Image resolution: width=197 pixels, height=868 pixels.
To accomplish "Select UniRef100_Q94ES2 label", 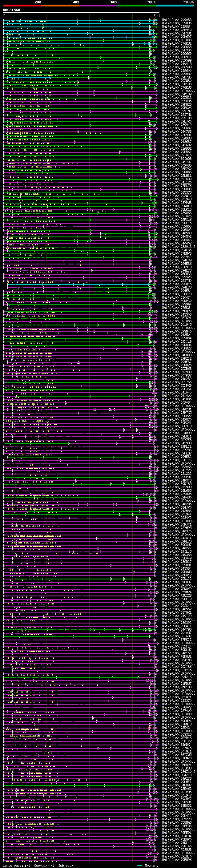I will pos(177,457).
